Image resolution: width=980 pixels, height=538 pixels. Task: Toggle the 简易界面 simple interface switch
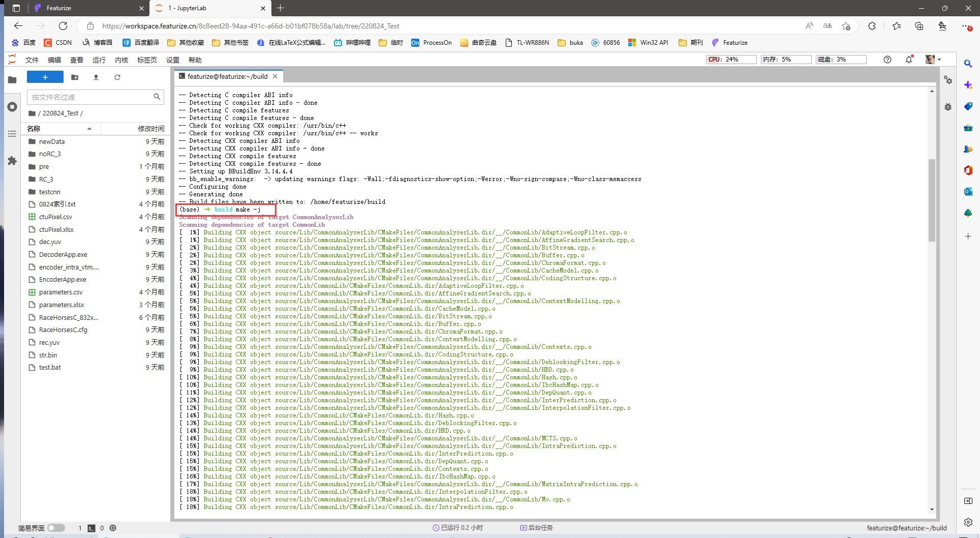[x=56, y=528]
